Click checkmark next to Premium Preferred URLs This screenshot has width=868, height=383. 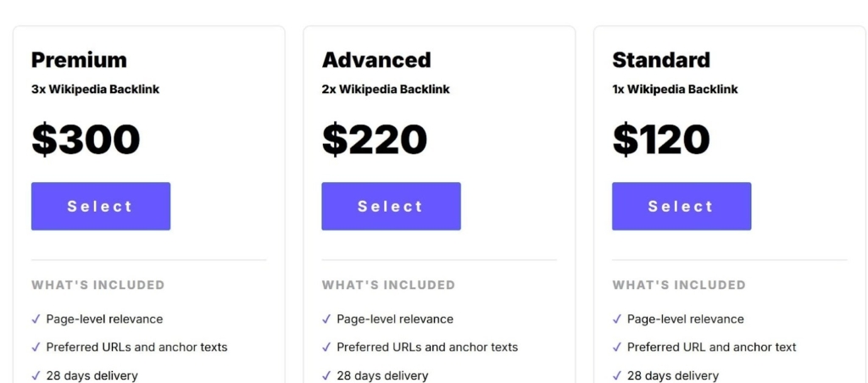[36, 347]
